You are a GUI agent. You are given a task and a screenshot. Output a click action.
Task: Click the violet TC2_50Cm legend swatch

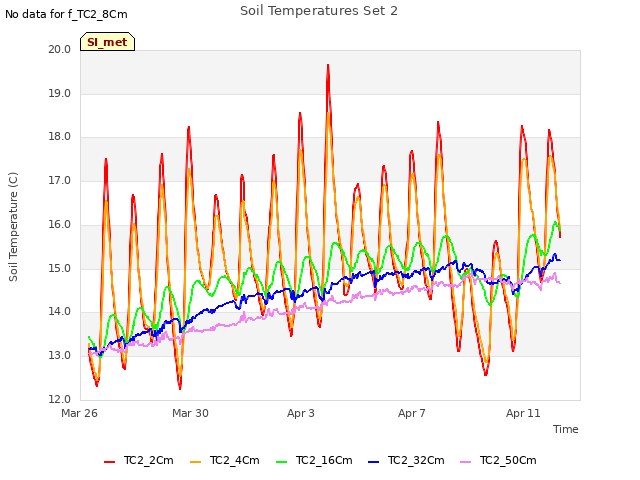tap(466, 462)
